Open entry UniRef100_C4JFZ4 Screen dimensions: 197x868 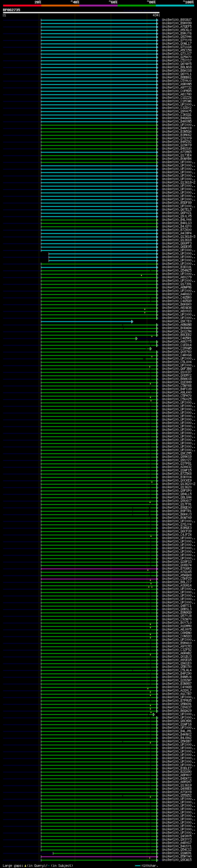click(x=177, y=535)
